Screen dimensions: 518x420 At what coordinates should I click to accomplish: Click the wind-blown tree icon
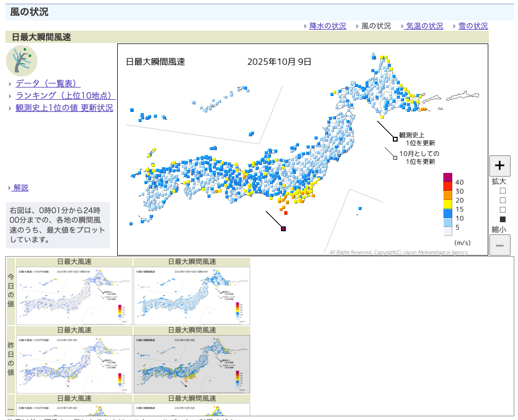coord(22,60)
